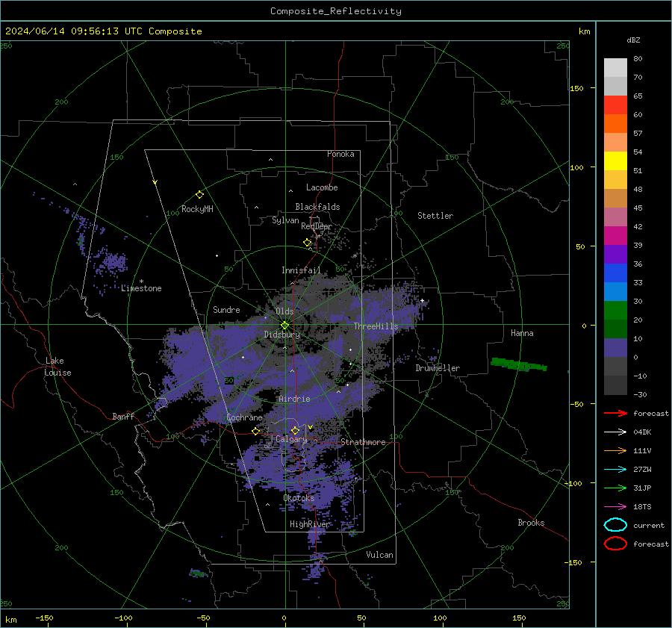Click the Vulcan city label

coord(380,555)
